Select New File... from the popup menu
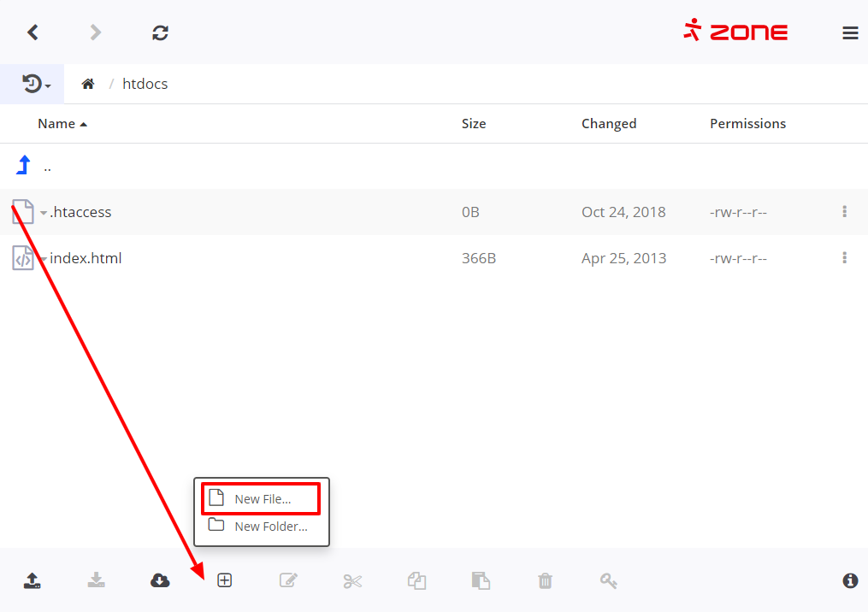 pyautogui.click(x=262, y=499)
